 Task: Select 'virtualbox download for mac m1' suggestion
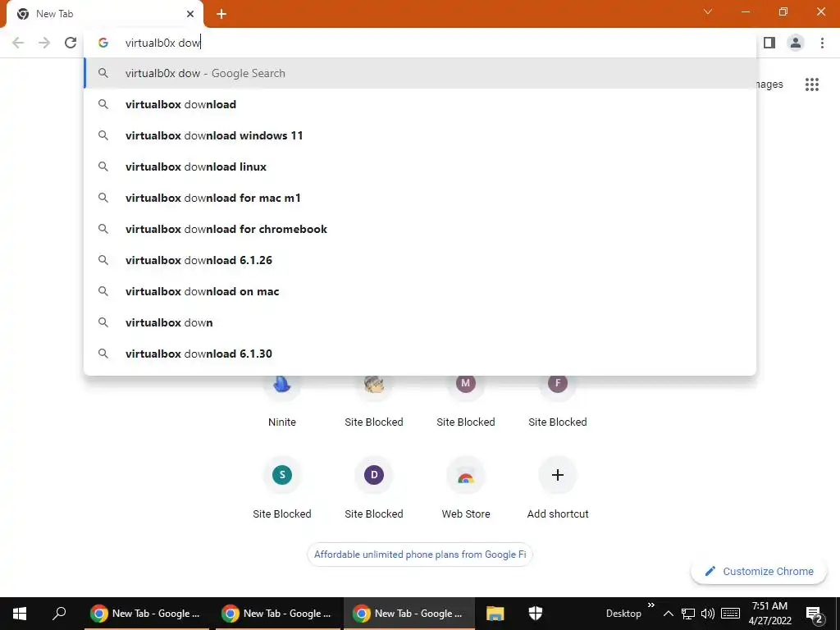point(420,198)
